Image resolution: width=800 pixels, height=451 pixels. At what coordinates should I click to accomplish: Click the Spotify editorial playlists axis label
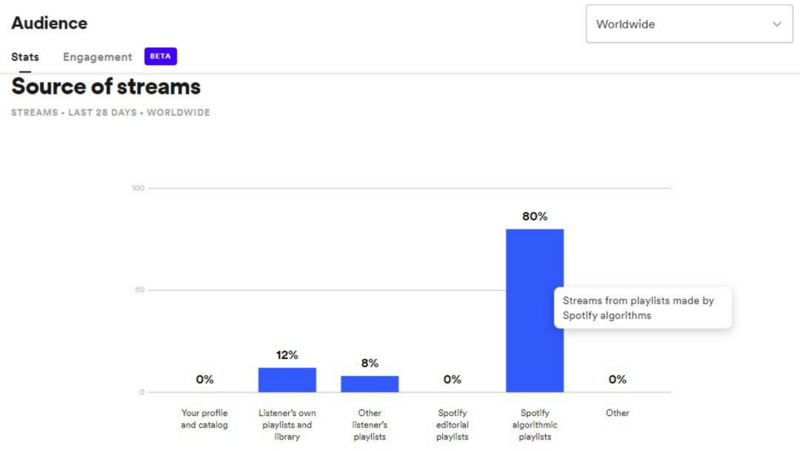[x=452, y=424]
